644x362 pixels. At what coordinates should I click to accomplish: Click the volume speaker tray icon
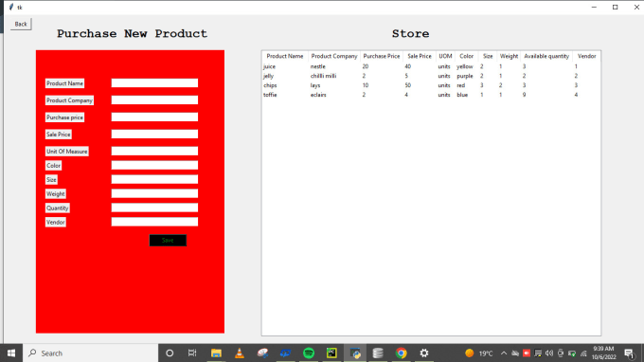click(x=548, y=353)
